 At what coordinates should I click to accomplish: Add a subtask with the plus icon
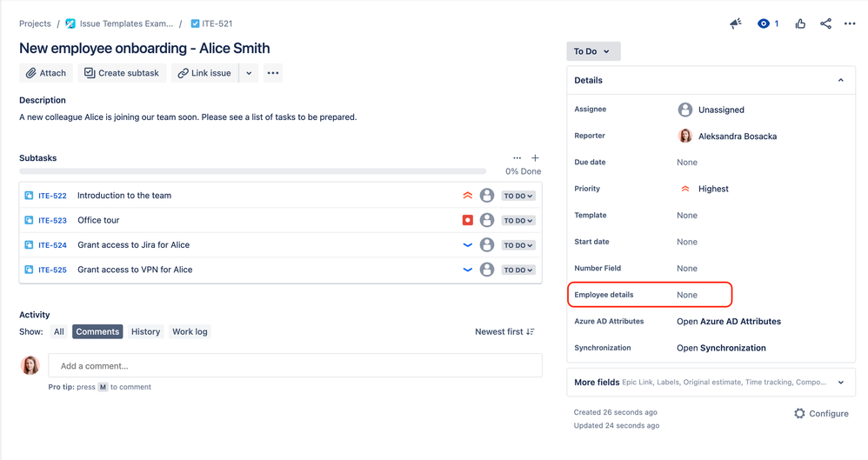point(535,157)
